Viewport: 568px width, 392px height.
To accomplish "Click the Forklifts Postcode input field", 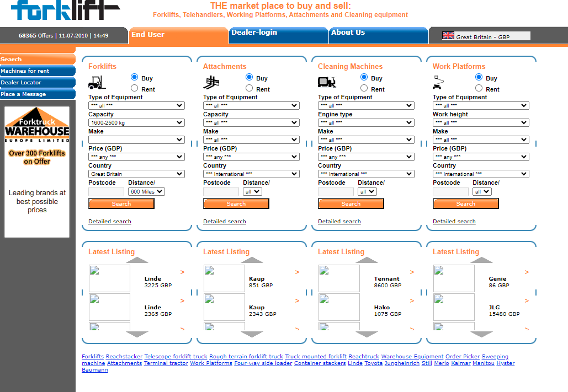I will [x=106, y=192].
